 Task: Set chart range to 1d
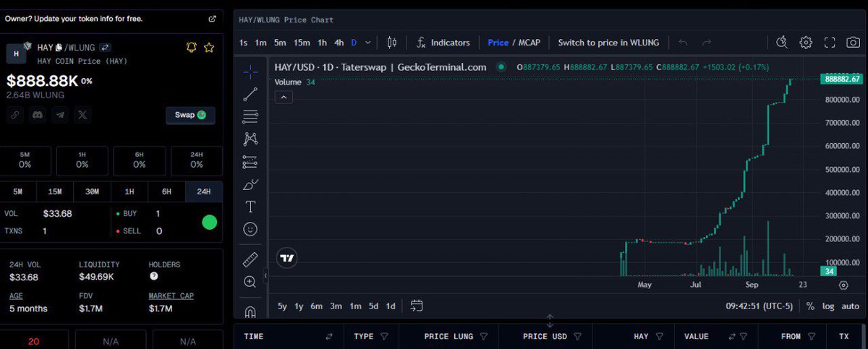(x=391, y=306)
